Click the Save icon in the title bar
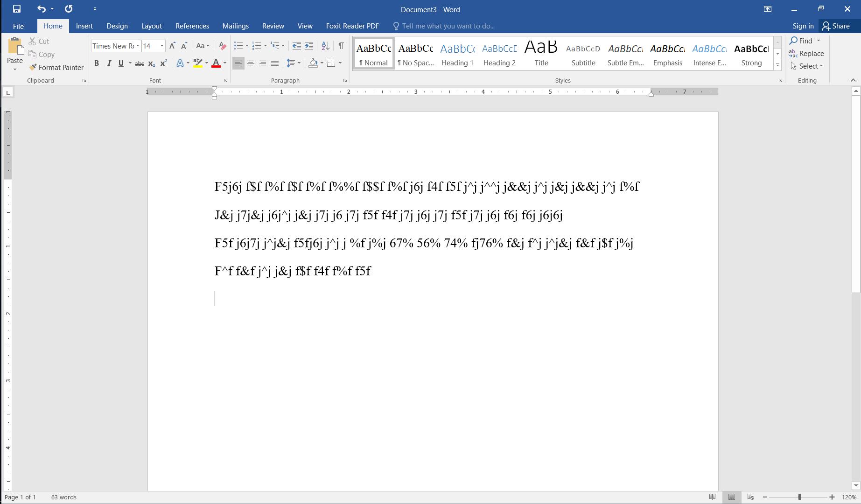Viewport: 861px width, 504px height. [x=17, y=9]
